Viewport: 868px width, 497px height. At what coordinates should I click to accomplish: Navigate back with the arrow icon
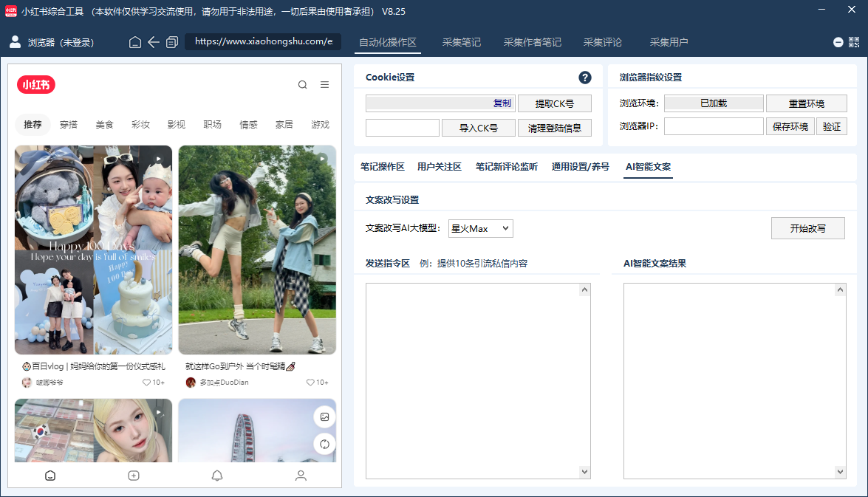click(154, 42)
